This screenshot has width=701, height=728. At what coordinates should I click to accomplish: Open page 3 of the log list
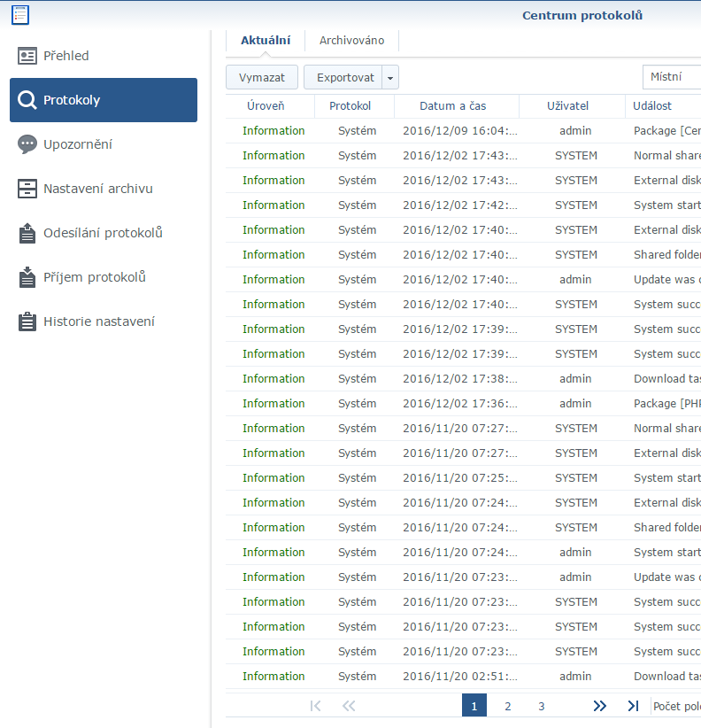click(541, 706)
